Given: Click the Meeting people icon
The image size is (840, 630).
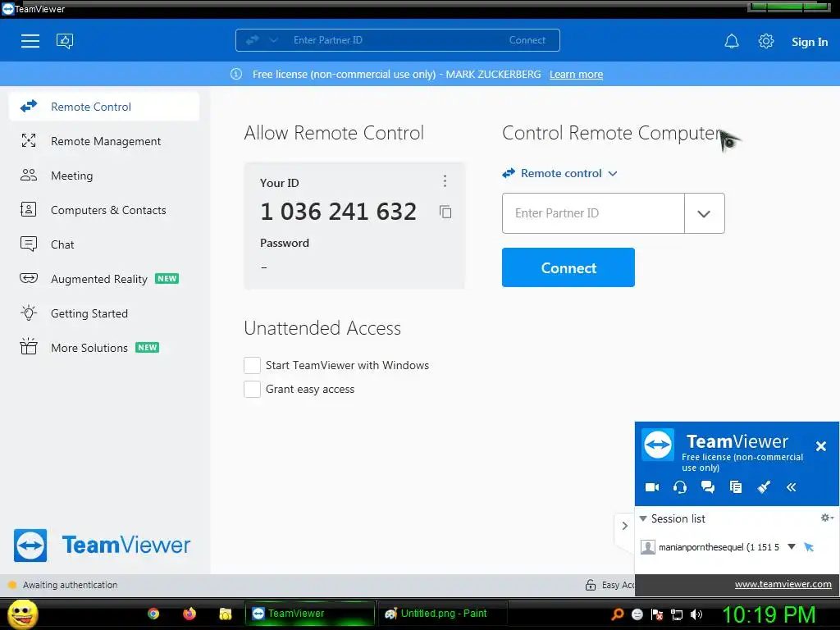Looking at the screenshot, I should [x=29, y=176].
